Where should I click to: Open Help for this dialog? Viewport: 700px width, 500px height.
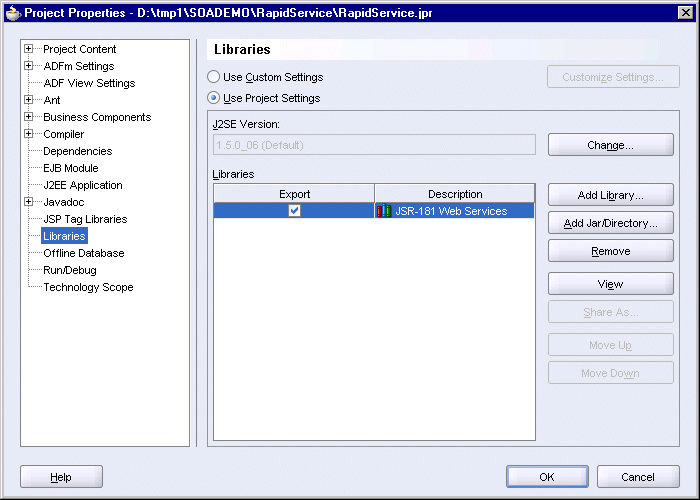(x=61, y=477)
